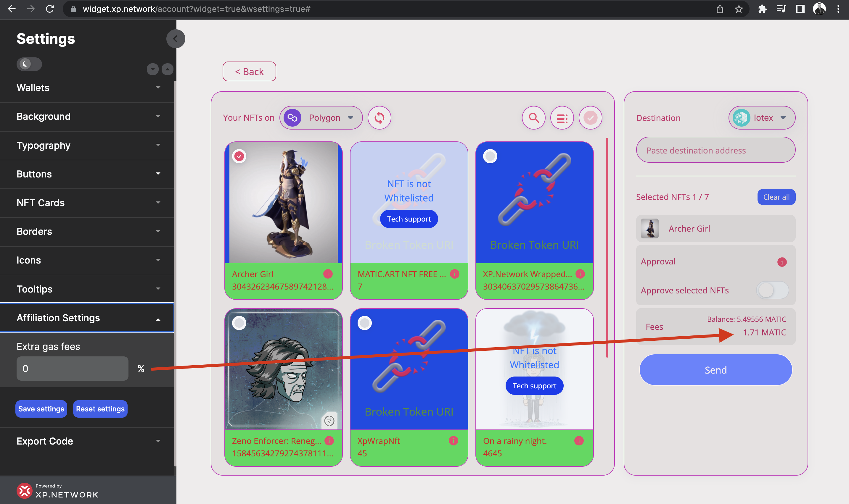The height and width of the screenshot is (504, 849).
Task: Click the Back button
Action: click(x=249, y=72)
